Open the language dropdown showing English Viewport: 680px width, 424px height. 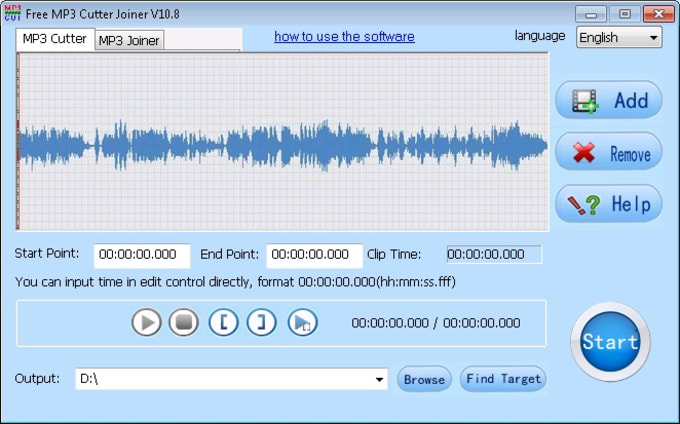[x=619, y=37]
